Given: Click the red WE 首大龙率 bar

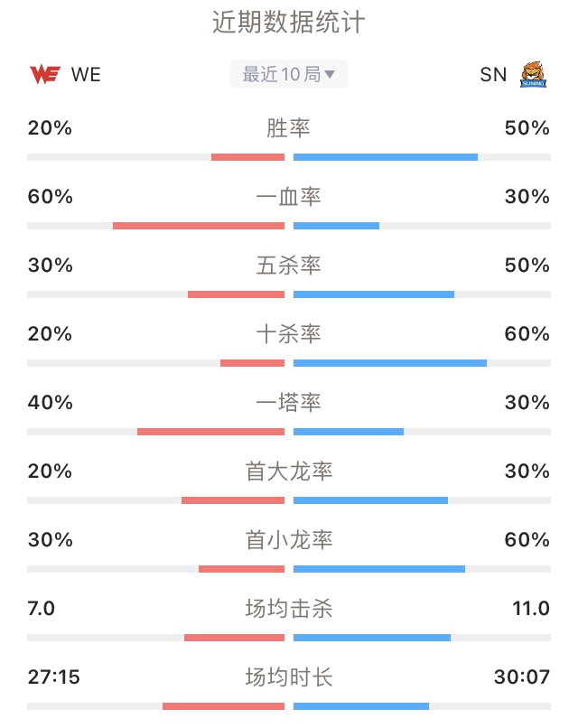Looking at the screenshot, I should (233, 500).
